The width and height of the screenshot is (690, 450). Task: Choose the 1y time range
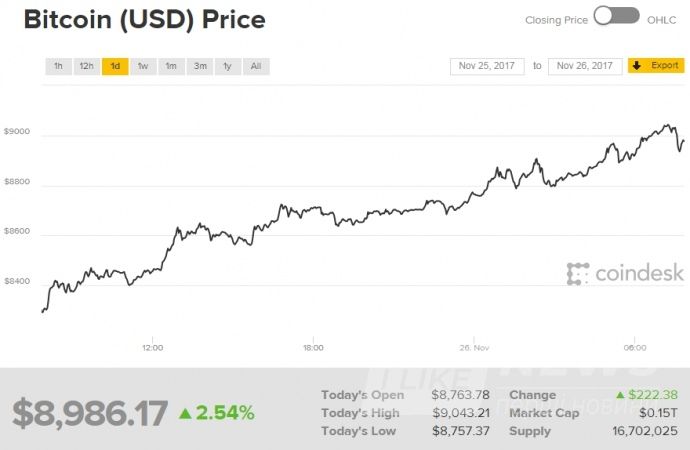228,66
